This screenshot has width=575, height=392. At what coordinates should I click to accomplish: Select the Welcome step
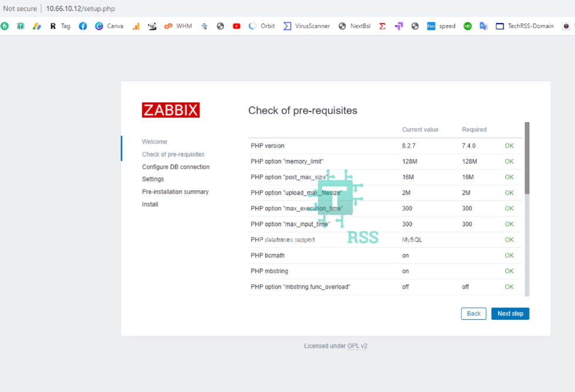click(155, 142)
